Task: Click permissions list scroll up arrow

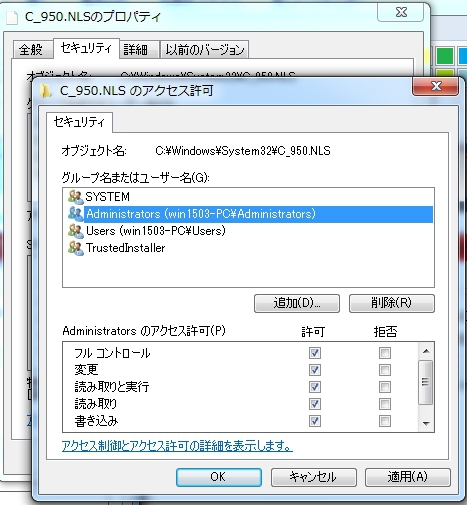Action: point(426,351)
